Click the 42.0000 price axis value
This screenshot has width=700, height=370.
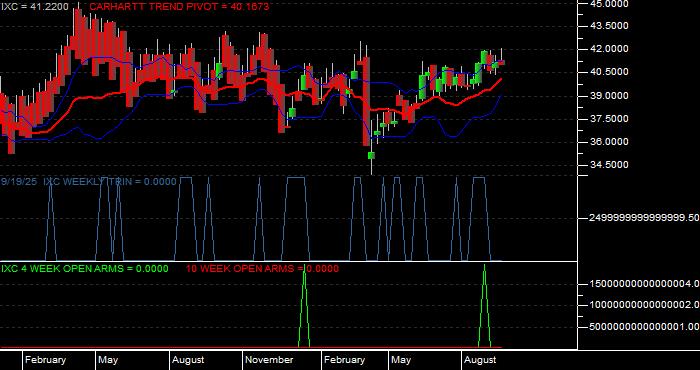tap(609, 49)
